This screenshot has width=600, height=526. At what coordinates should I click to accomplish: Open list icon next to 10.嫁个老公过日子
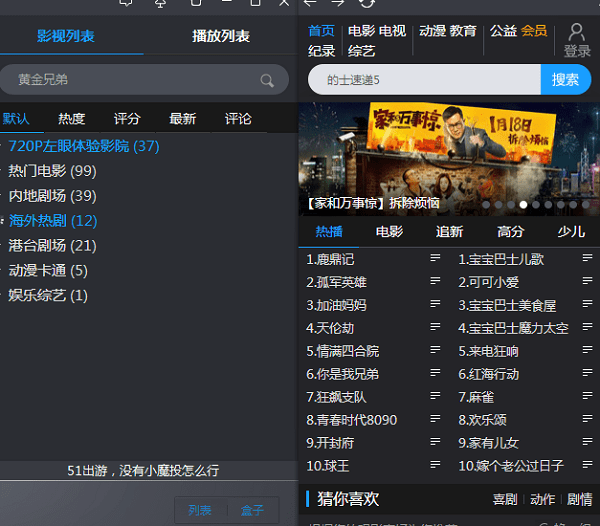[587, 465]
